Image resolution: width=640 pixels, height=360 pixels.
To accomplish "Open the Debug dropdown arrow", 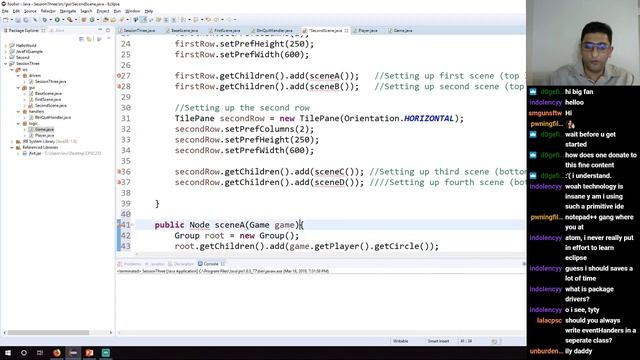I will pyautogui.click(x=51, y=20).
